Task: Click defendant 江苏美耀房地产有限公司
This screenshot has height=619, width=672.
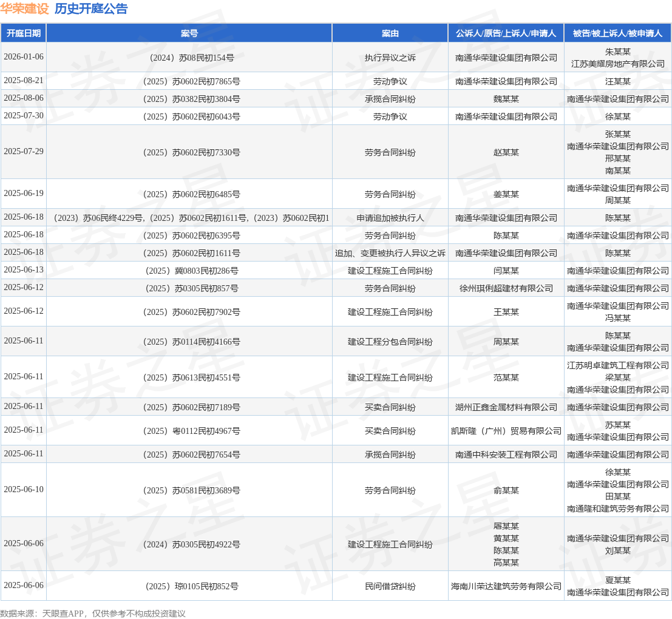Action: coord(617,64)
